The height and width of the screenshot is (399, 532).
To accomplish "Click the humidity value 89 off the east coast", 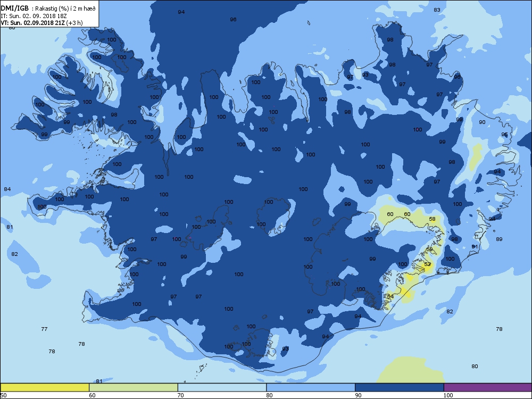I will coord(499,239).
